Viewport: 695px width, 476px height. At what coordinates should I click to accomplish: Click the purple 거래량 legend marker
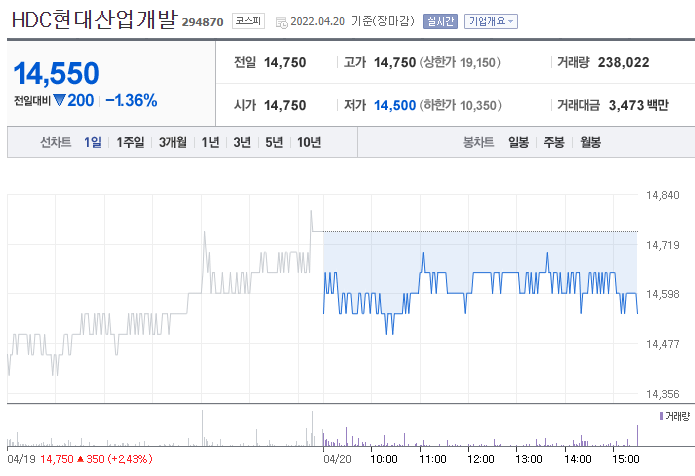click(x=661, y=416)
